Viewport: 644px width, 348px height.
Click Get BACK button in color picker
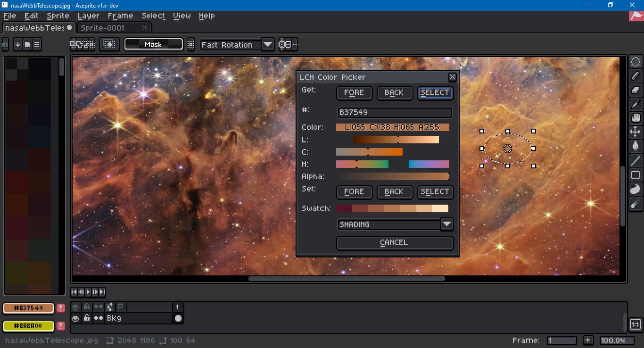click(394, 93)
